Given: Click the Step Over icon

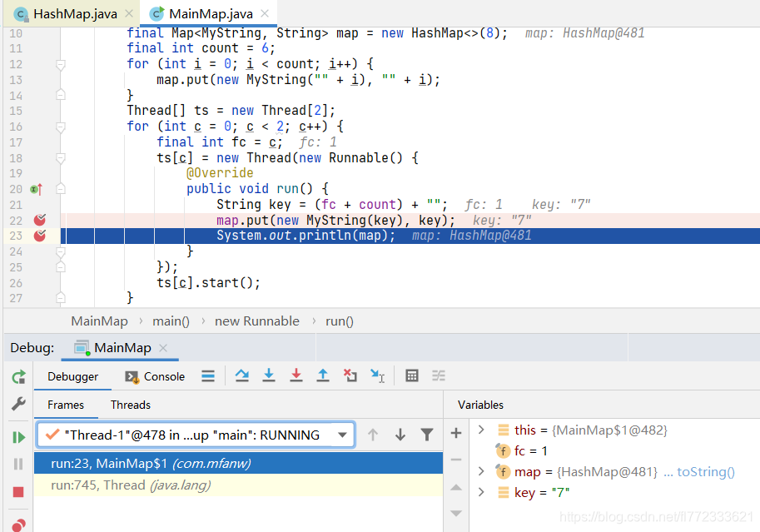Looking at the screenshot, I should [242, 375].
